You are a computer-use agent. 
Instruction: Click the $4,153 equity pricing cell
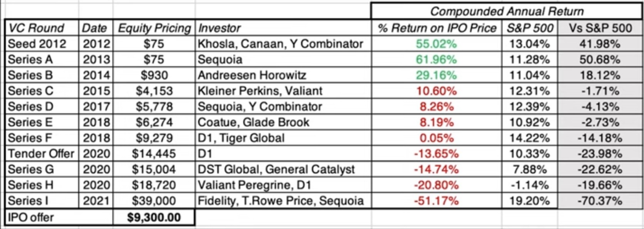pos(154,91)
